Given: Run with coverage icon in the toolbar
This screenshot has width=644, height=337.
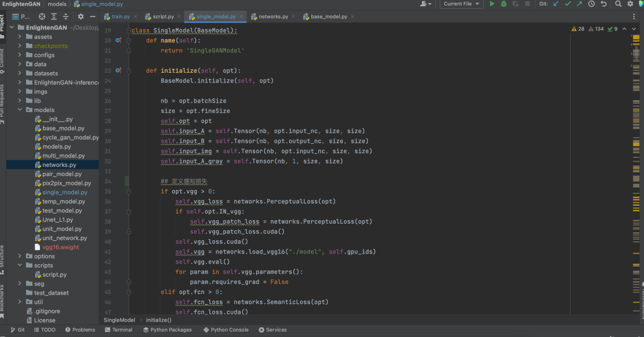Looking at the screenshot, I should [x=515, y=4].
